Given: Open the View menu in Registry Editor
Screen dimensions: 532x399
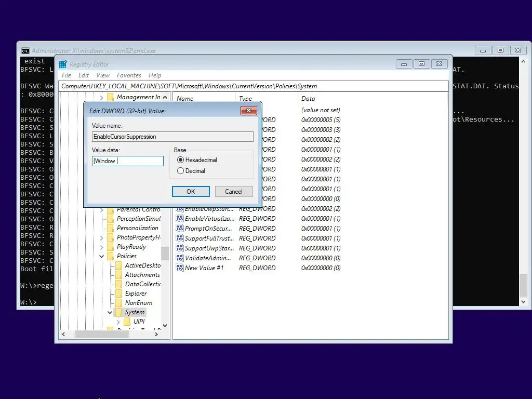Looking at the screenshot, I should coord(103,75).
